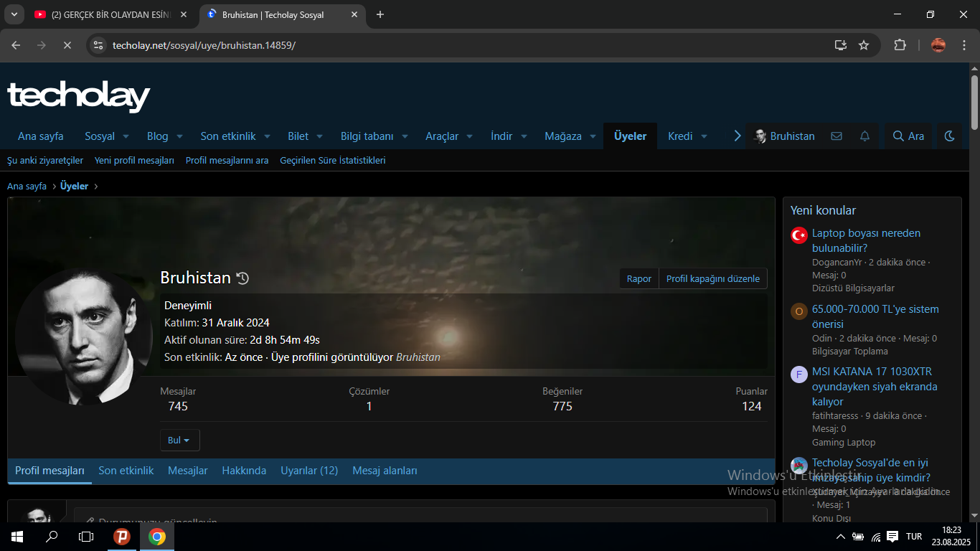Screen dimensions: 980x551
Task: Switch to the Hakkında tab
Action: (244, 471)
